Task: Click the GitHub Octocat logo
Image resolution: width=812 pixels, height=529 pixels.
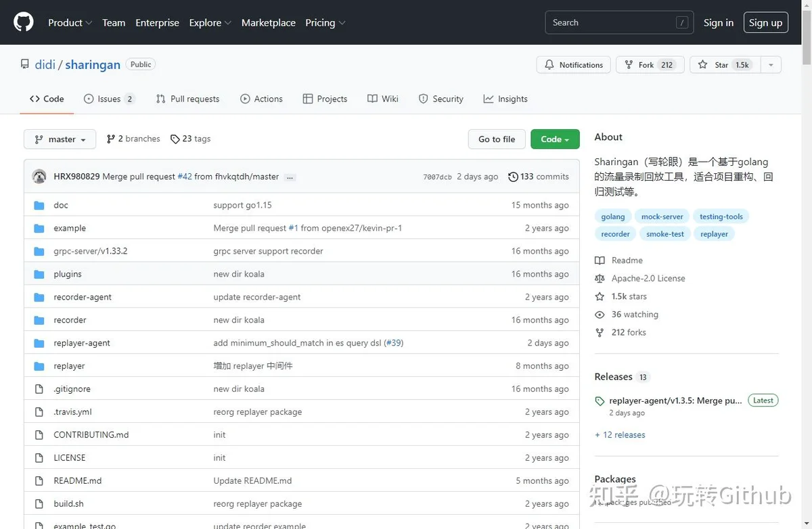Action: click(x=24, y=22)
